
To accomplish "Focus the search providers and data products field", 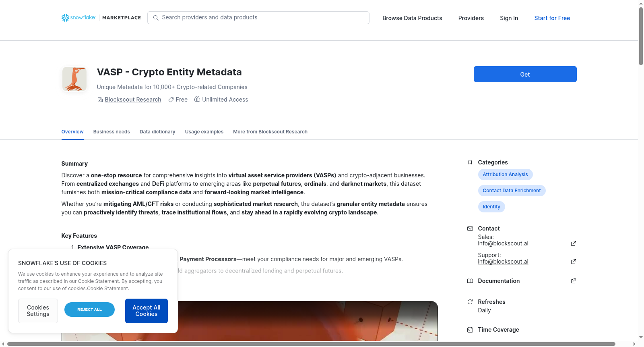I will (x=258, y=18).
